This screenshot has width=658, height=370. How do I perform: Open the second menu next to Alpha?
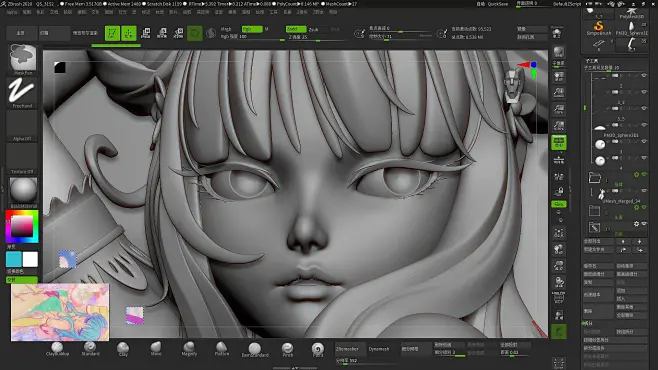pos(27,12)
